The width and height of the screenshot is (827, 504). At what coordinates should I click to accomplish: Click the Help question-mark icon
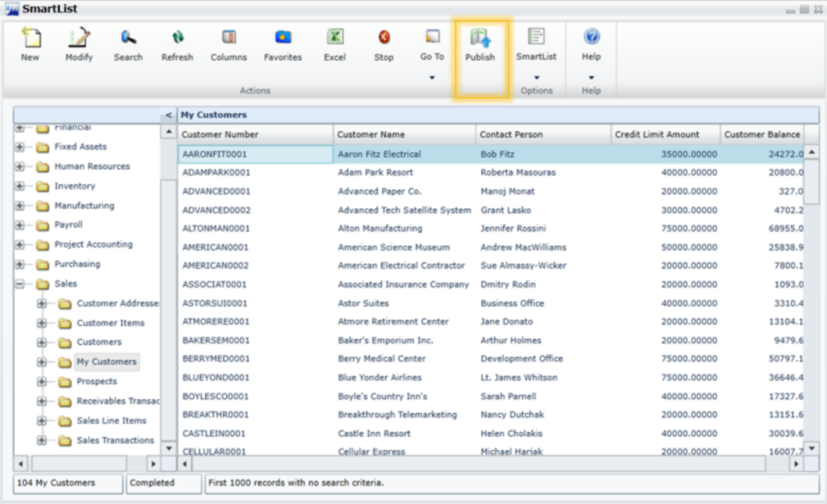point(591,37)
